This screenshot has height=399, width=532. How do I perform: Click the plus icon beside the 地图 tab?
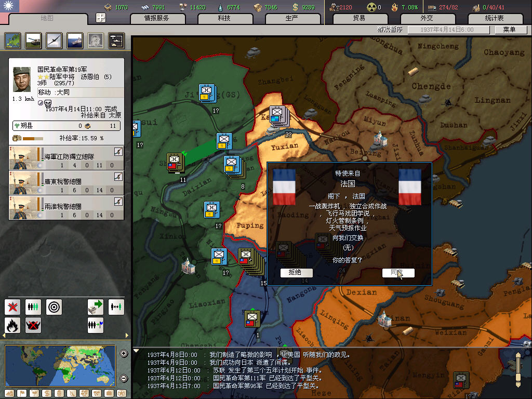pos(101,18)
